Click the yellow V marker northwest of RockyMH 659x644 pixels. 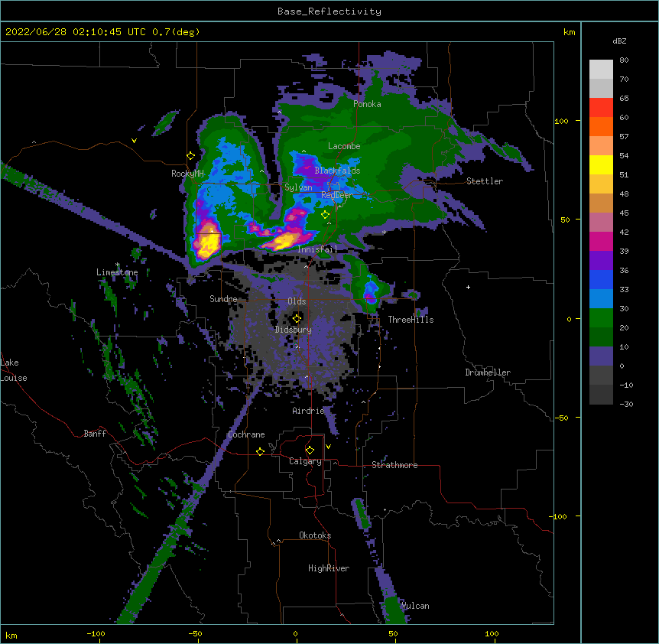point(134,141)
